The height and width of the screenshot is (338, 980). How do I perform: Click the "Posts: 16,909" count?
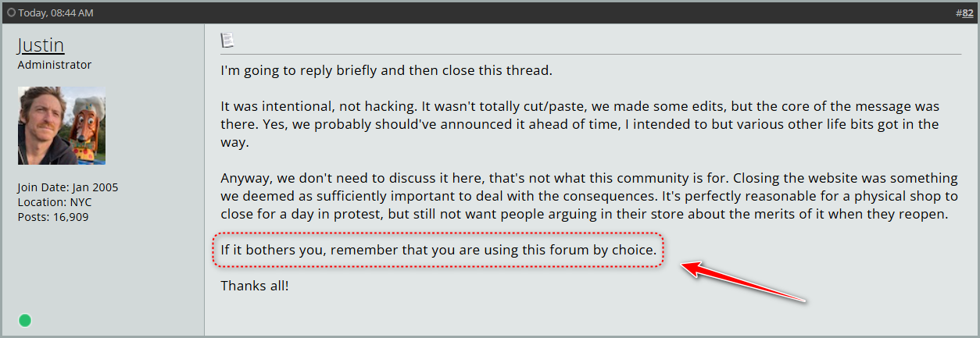pyautogui.click(x=53, y=216)
